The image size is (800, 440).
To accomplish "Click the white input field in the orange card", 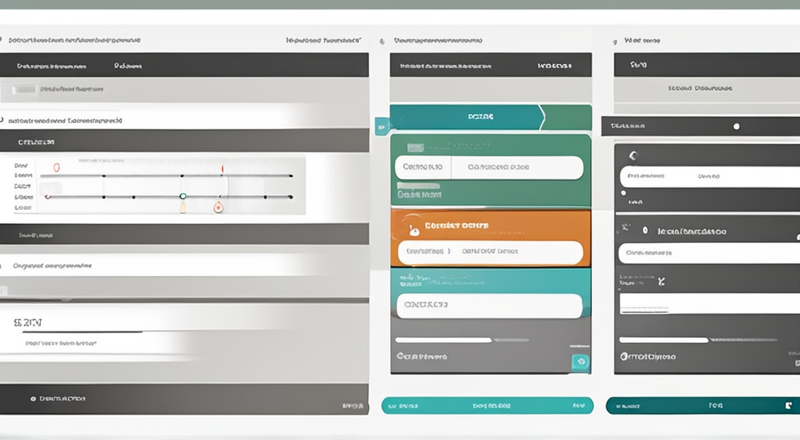I will [x=488, y=251].
